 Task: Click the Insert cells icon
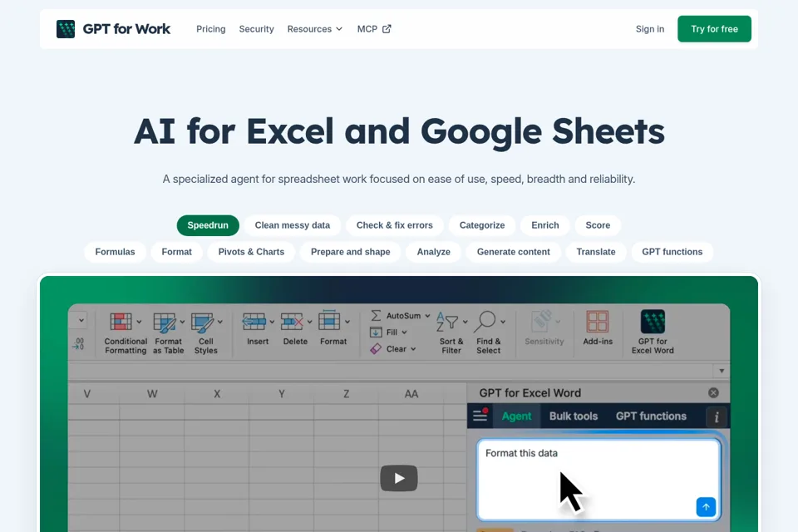[254, 322]
